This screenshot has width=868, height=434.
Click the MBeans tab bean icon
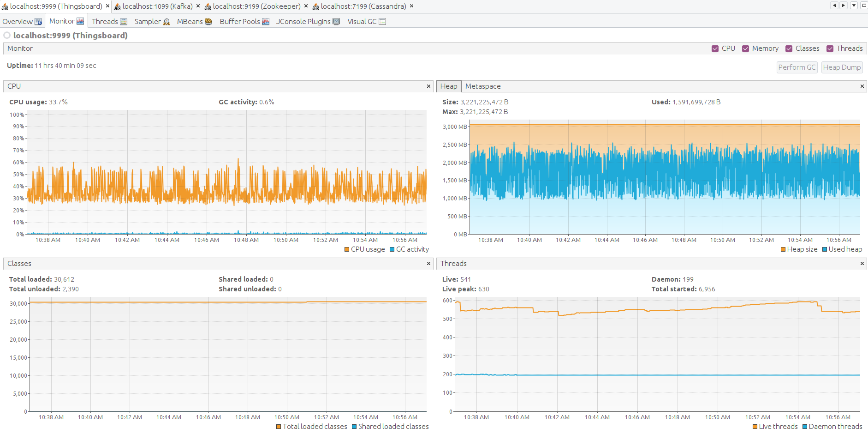(208, 22)
